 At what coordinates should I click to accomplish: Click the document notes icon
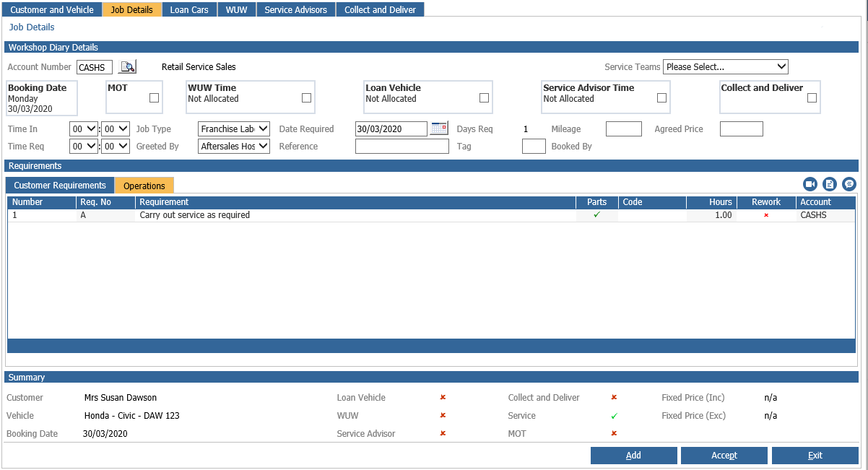[x=830, y=184]
